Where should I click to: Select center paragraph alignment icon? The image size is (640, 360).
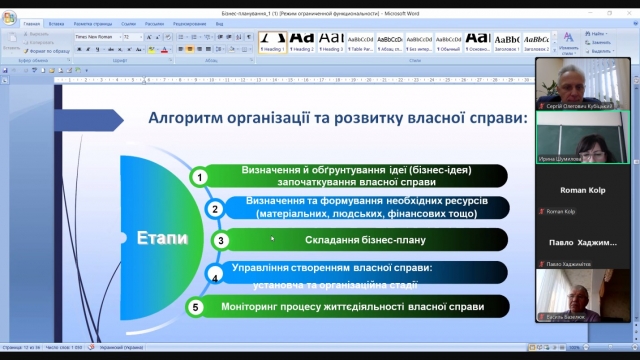tap(190, 49)
